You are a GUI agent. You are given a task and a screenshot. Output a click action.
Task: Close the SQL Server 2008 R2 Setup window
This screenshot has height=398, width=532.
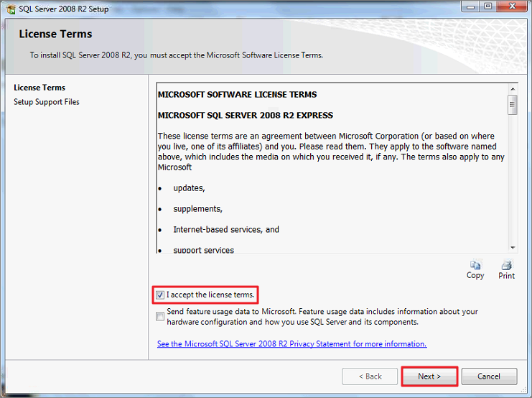pos(513,6)
